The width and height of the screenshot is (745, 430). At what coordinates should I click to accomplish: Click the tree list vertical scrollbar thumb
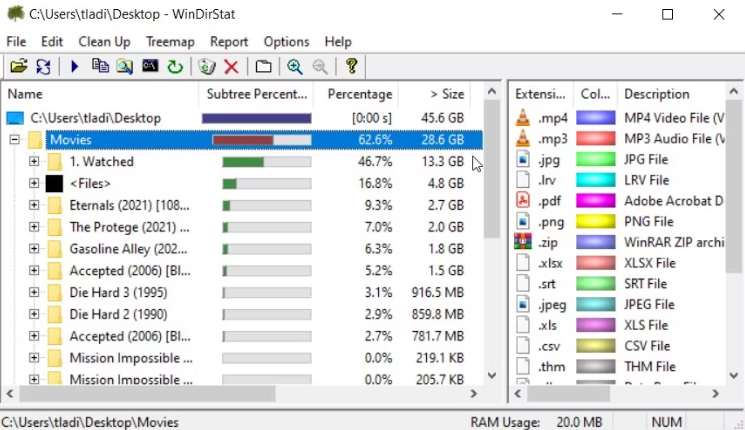[x=492, y=169]
